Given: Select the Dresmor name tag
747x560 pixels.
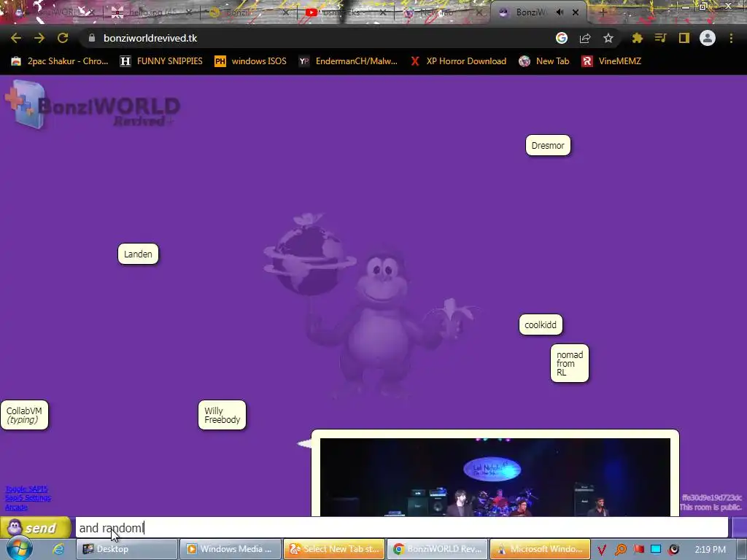Looking at the screenshot, I should tap(548, 145).
